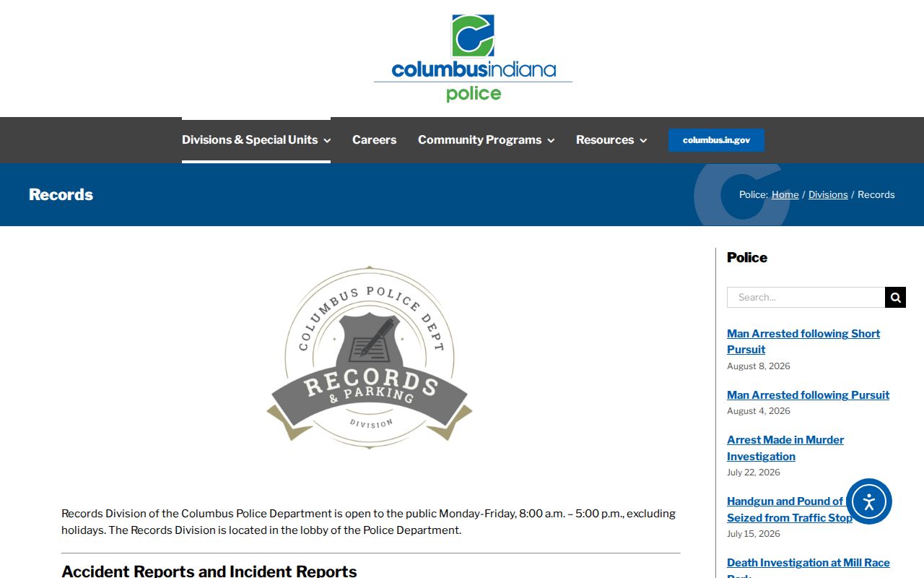Open the Careers menu item

click(x=374, y=140)
